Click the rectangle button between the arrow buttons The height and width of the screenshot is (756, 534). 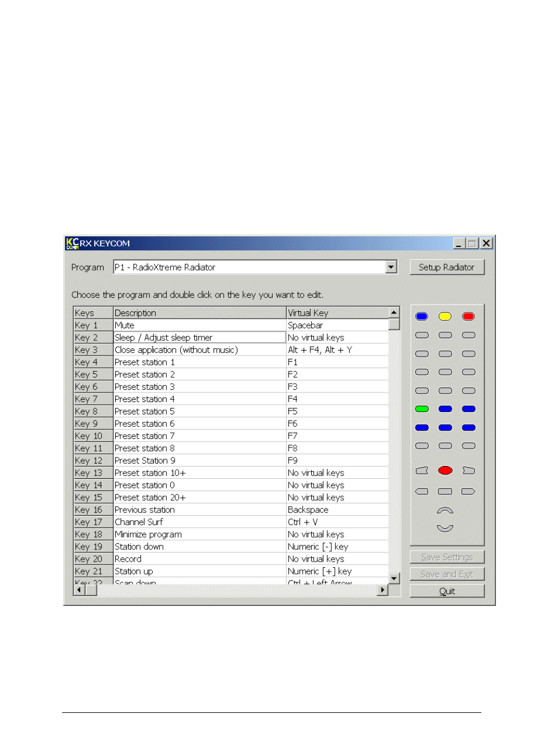pyautogui.click(x=445, y=491)
